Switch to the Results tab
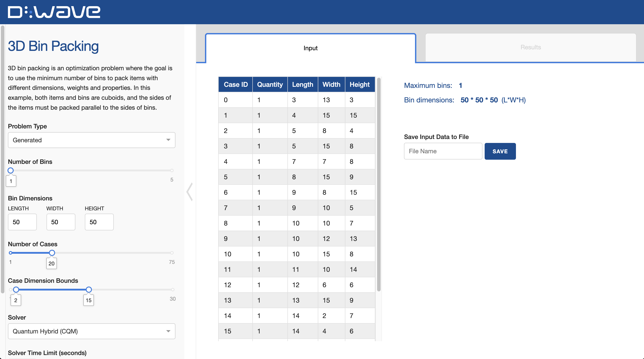644x359 pixels. [530, 47]
